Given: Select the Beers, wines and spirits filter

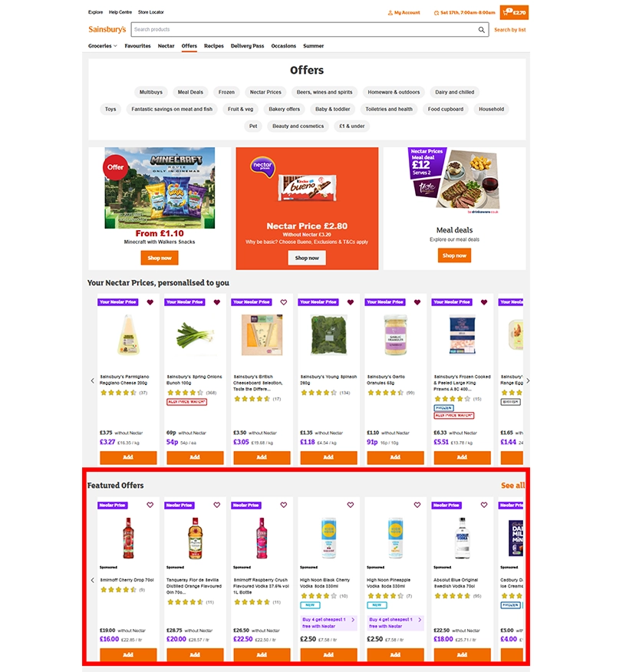Looking at the screenshot, I should 325,92.
